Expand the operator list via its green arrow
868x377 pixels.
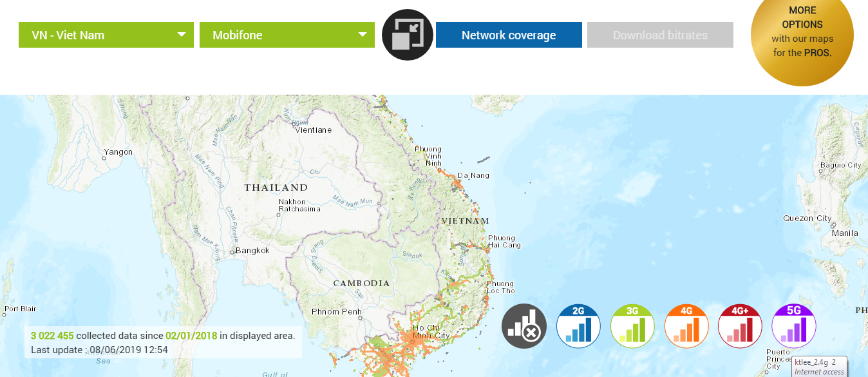click(x=363, y=35)
